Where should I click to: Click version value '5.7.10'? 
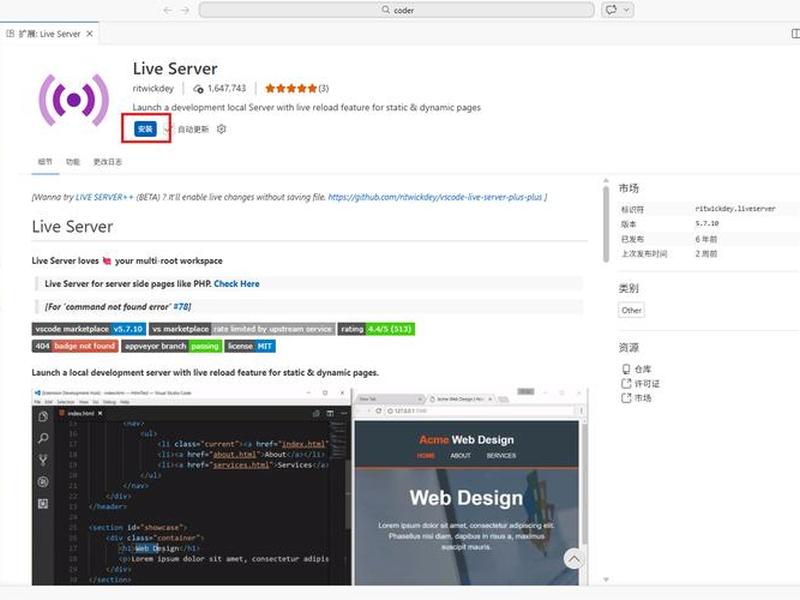pos(707,223)
